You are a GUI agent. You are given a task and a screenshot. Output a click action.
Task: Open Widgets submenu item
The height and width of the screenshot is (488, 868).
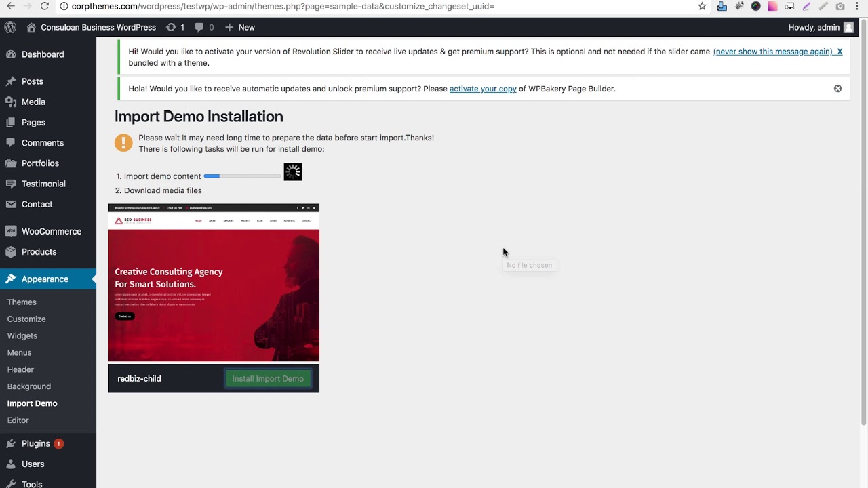click(x=22, y=336)
